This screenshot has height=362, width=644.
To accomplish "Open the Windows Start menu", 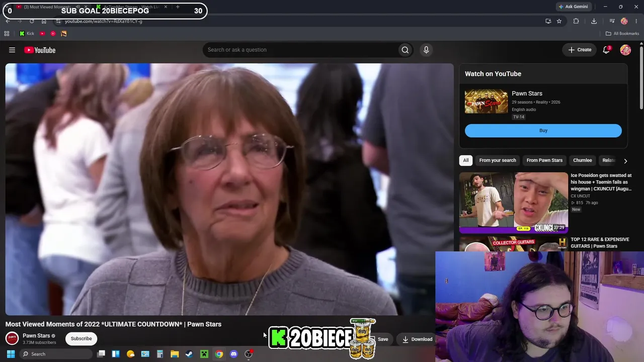I will tap(11, 354).
